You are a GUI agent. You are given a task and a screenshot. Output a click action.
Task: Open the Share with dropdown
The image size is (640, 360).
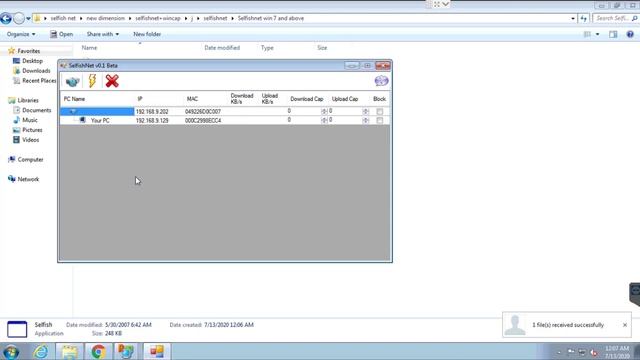click(x=102, y=34)
